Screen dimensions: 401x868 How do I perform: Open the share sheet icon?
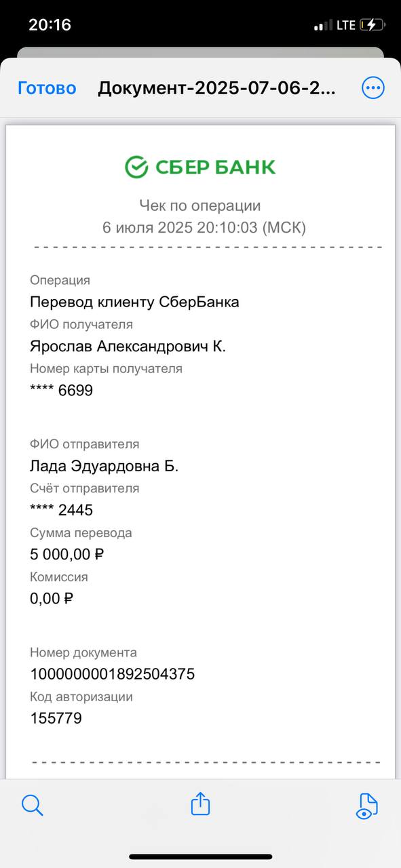pyautogui.click(x=200, y=804)
